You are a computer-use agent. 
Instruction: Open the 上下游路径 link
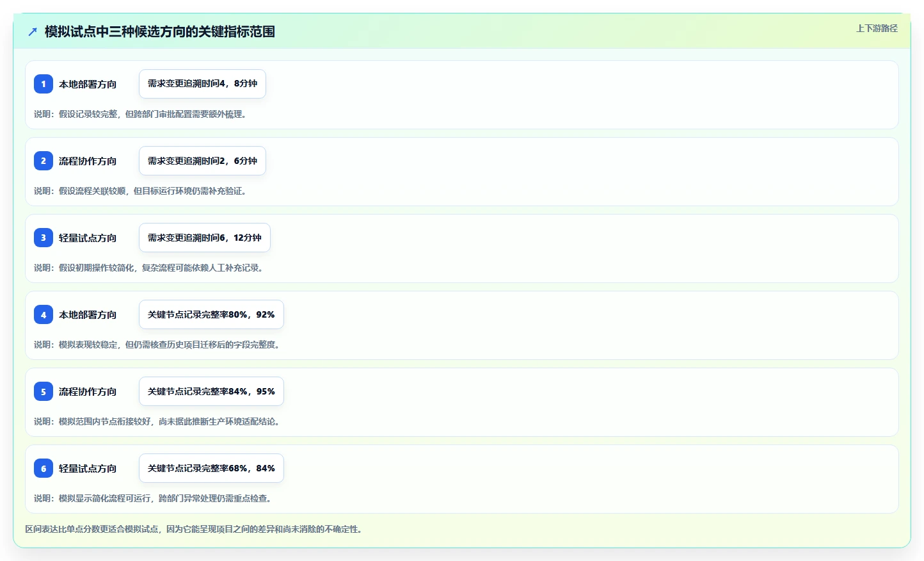click(x=877, y=28)
